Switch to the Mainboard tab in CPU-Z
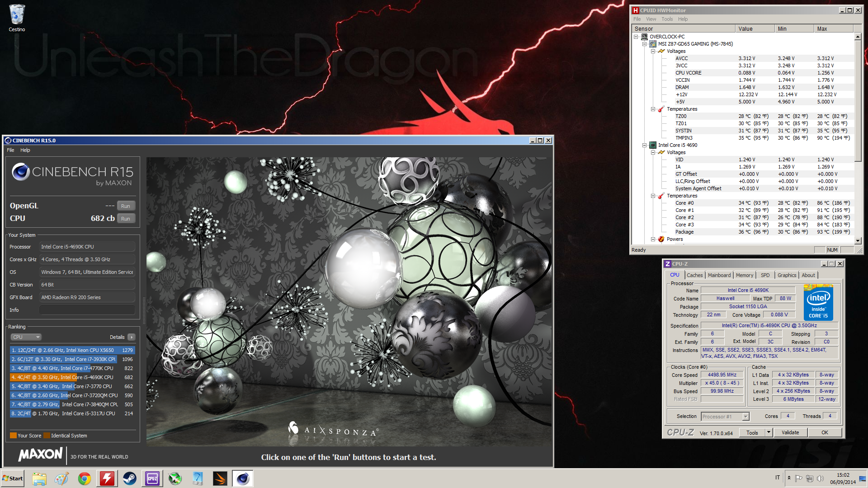This screenshot has height=488, width=868. [719, 275]
